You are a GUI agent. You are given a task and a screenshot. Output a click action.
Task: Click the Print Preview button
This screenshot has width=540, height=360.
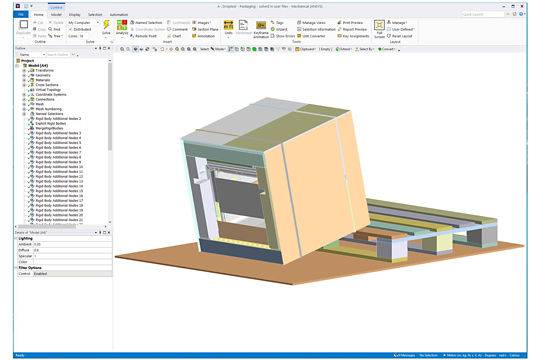(x=350, y=22)
